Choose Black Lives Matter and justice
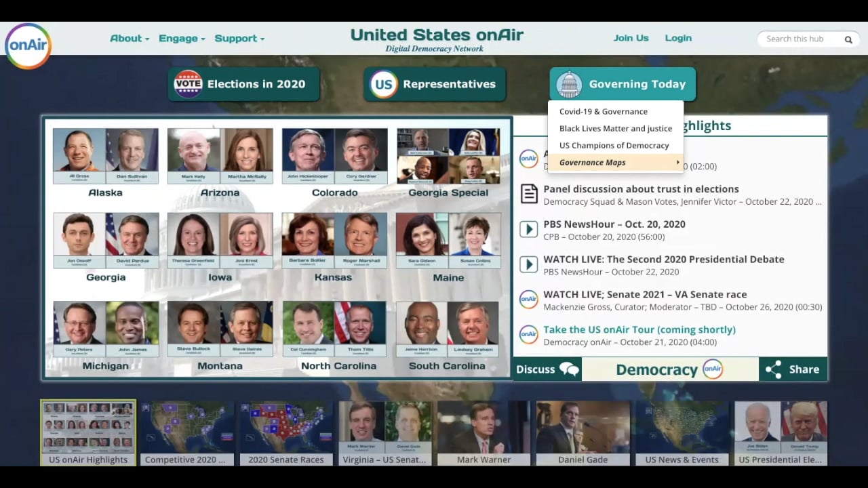 [615, 128]
